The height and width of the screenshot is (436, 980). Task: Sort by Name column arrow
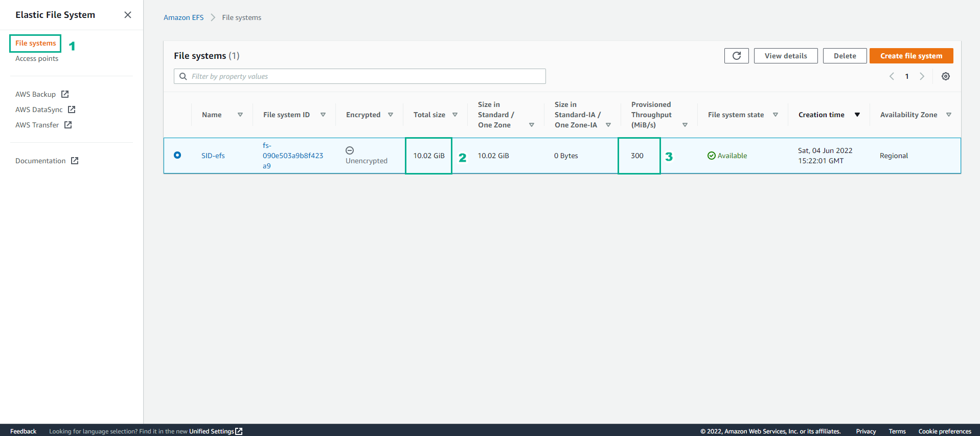coord(240,115)
